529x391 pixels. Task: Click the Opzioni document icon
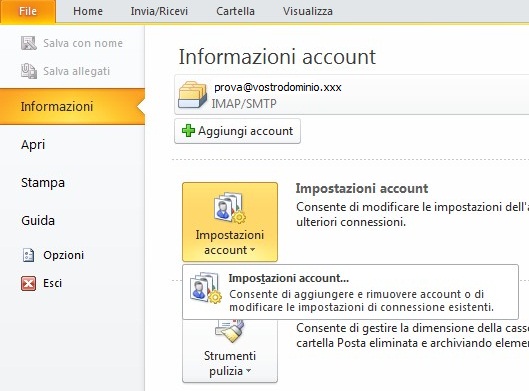pos(28,255)
